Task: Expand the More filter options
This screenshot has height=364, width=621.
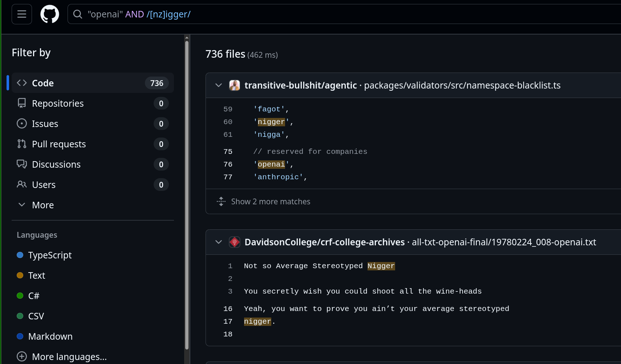Action: [x=93, y=205]
